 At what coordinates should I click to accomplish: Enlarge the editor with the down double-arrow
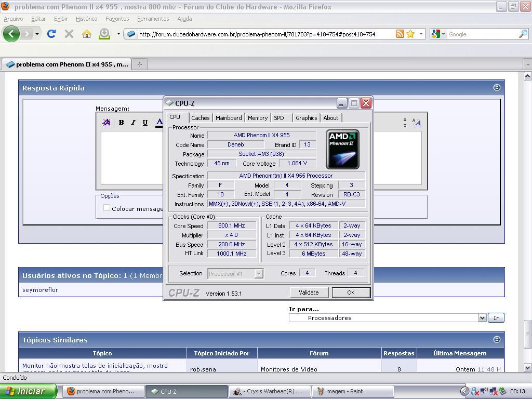click(x=405, y=125)
